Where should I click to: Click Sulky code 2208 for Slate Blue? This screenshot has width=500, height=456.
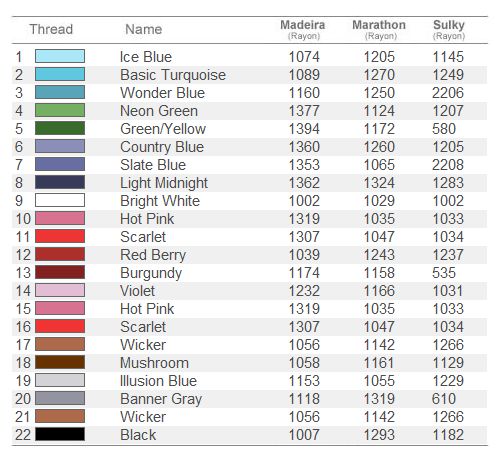(448, 165)
